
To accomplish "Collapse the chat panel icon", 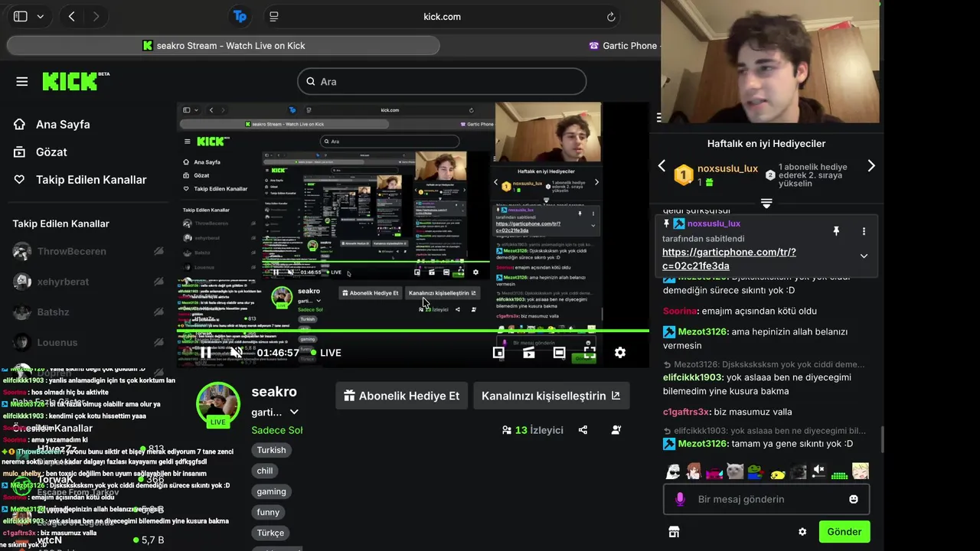I will point(659,118).
